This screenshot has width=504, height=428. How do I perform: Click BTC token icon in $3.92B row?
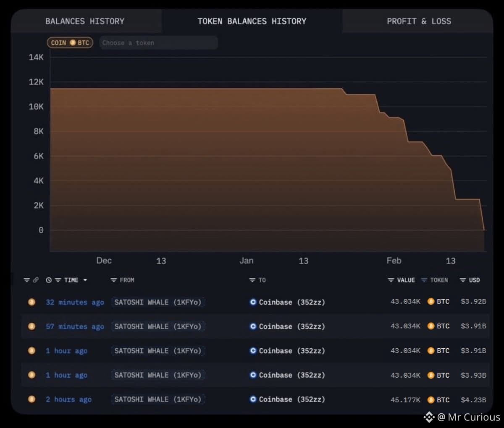(431, 301)
